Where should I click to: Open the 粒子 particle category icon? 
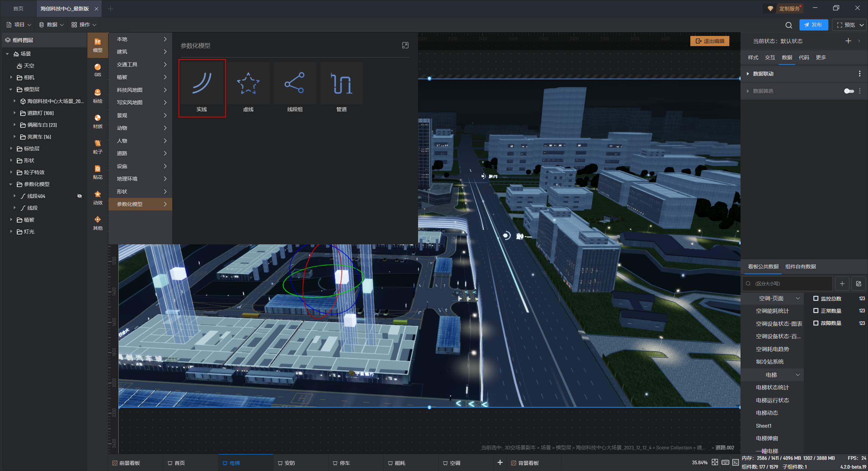point(98,146)
